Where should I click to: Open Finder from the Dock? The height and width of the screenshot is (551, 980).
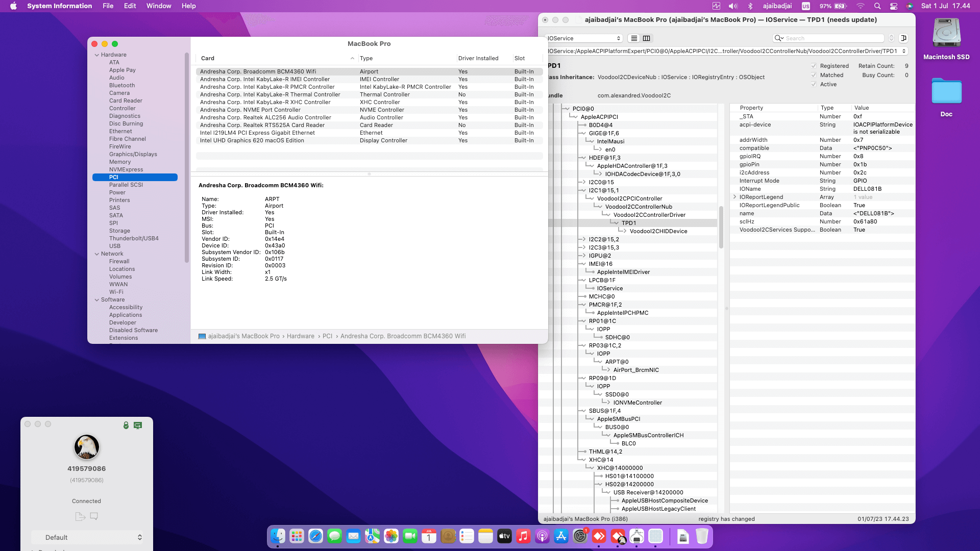point(278,536)
